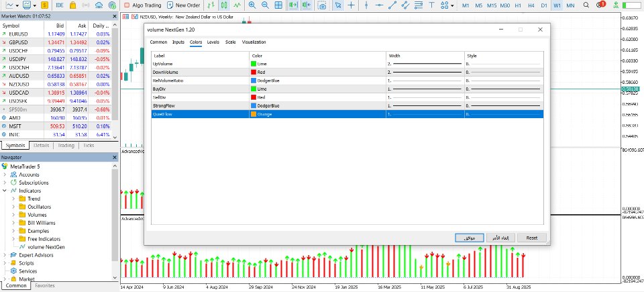644x292 pixels.
Task: Click the Reset button in the dialog
Action: (532, 238)
